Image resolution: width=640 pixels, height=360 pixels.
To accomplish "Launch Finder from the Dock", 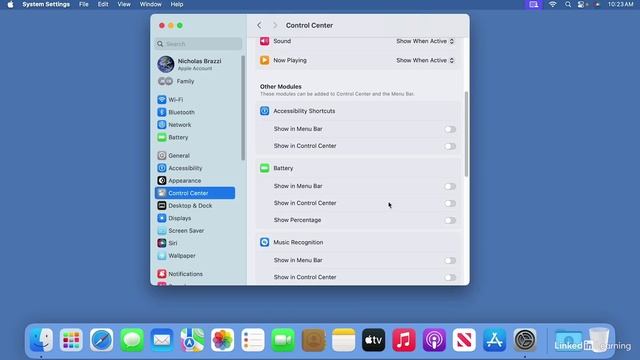I will 41,340.
